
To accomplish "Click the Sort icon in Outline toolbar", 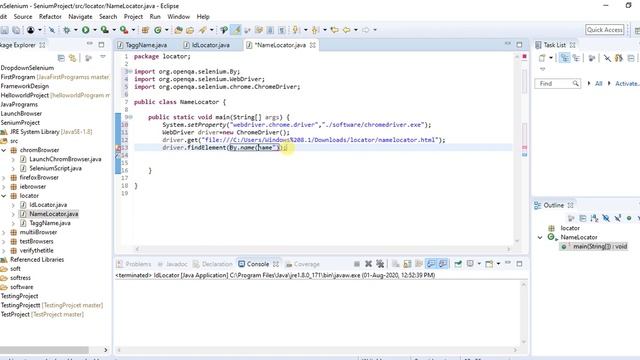I will pyautogui.click(x=594, y=218).
